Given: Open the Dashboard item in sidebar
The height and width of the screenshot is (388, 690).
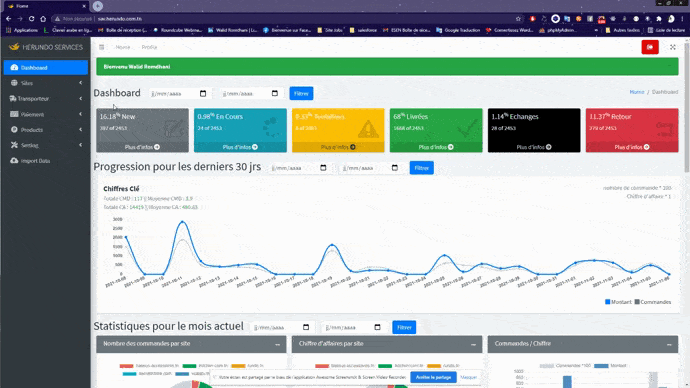Looking at the screenshot, I should pos(46,68).
